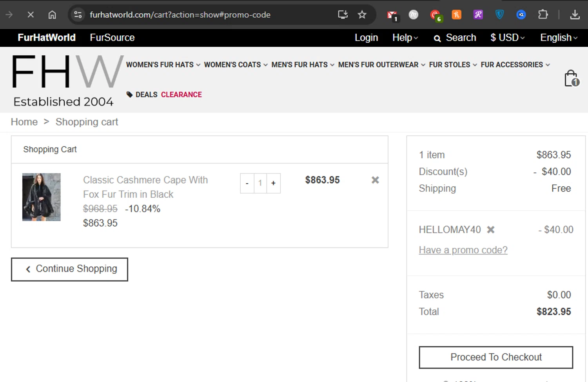Click the Shopping Cart panel heading
The image size is (588, 382).
50,149
